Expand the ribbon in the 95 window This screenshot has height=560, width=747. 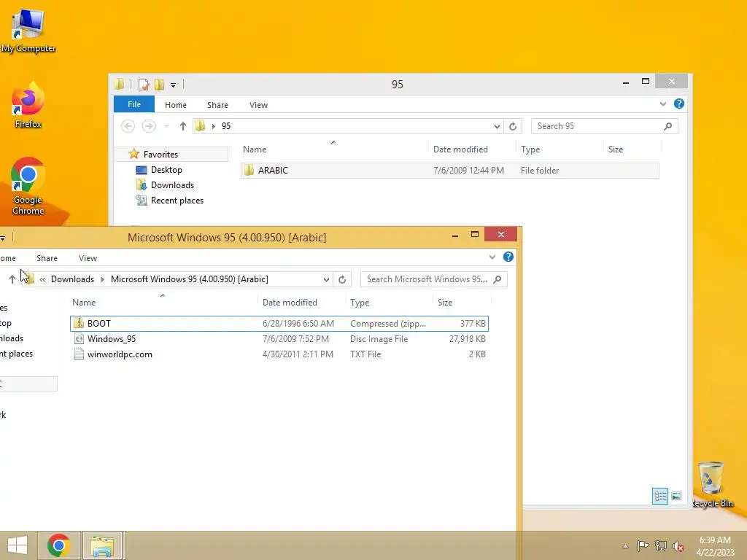click(x=662, y=104)
